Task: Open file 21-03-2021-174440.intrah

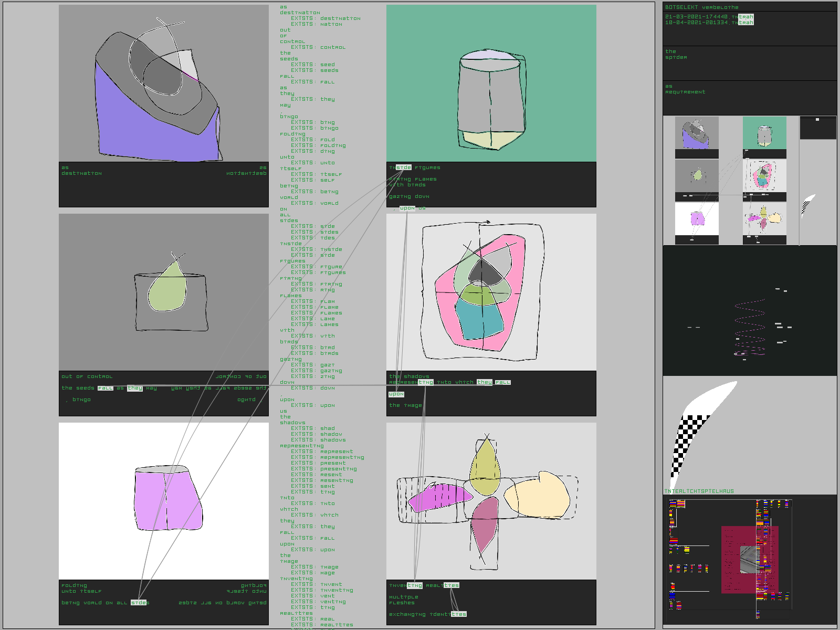Action: point(709,17)
